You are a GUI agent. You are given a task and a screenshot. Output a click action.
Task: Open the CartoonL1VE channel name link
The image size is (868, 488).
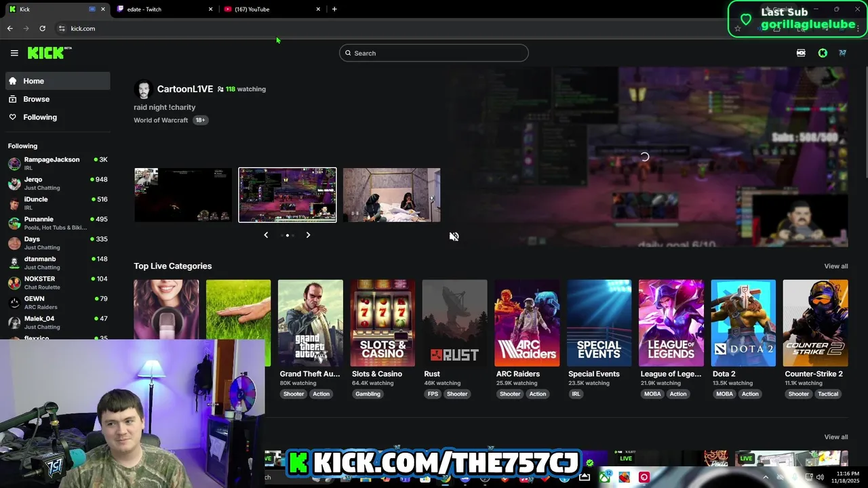pos(185,89)
